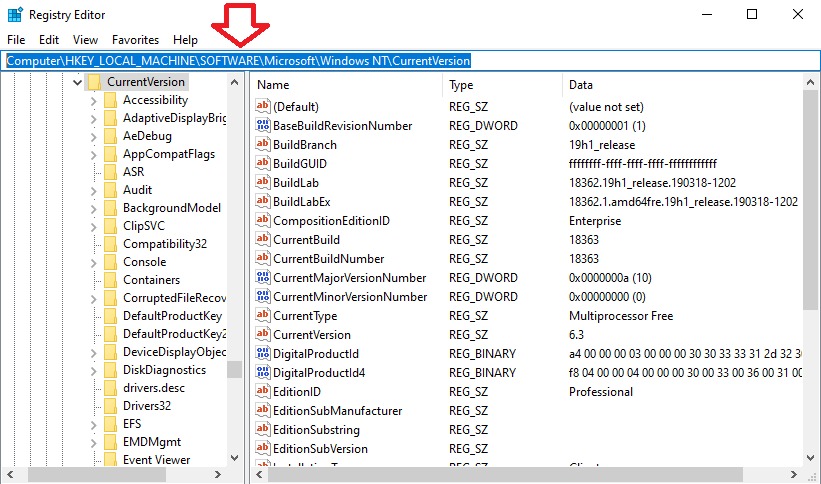Collapse the CurrentVersion tree node
821x484 pixels.
(x=77, y=82)
